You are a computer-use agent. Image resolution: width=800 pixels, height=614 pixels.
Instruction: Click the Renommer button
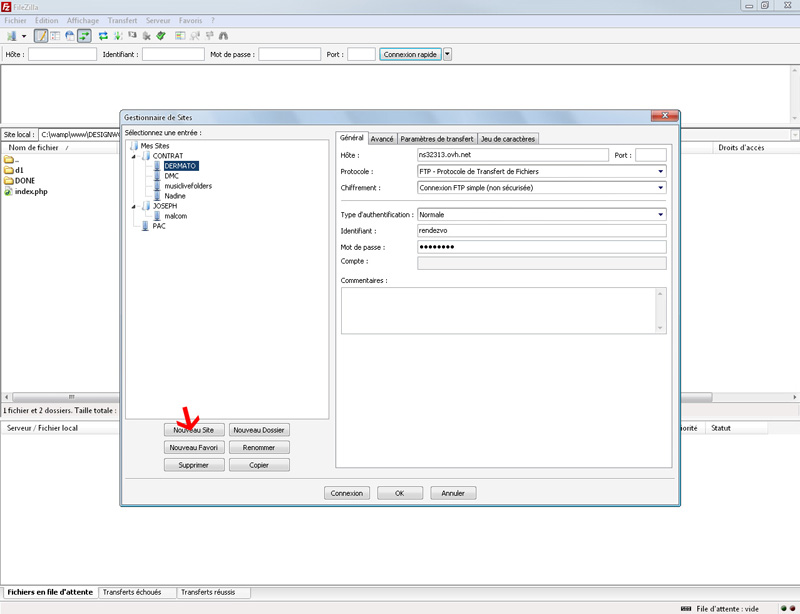[259, 448]
